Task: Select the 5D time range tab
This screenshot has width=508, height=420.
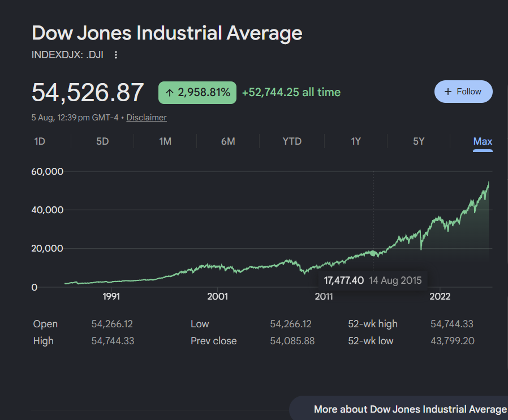Action: click(102, 141)
